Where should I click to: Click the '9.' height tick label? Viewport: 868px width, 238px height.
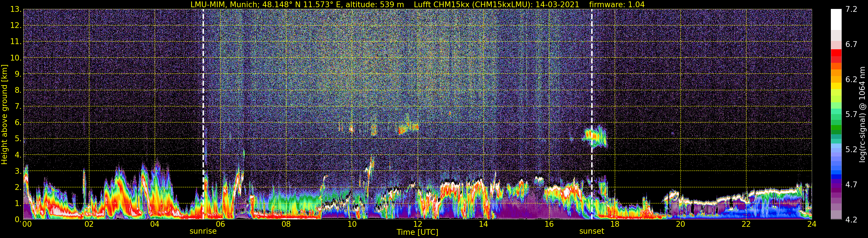18,74
